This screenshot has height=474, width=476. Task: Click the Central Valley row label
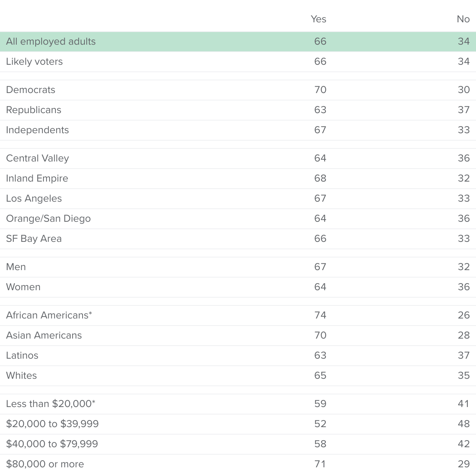pyautogui.click(x=38, y=158)
